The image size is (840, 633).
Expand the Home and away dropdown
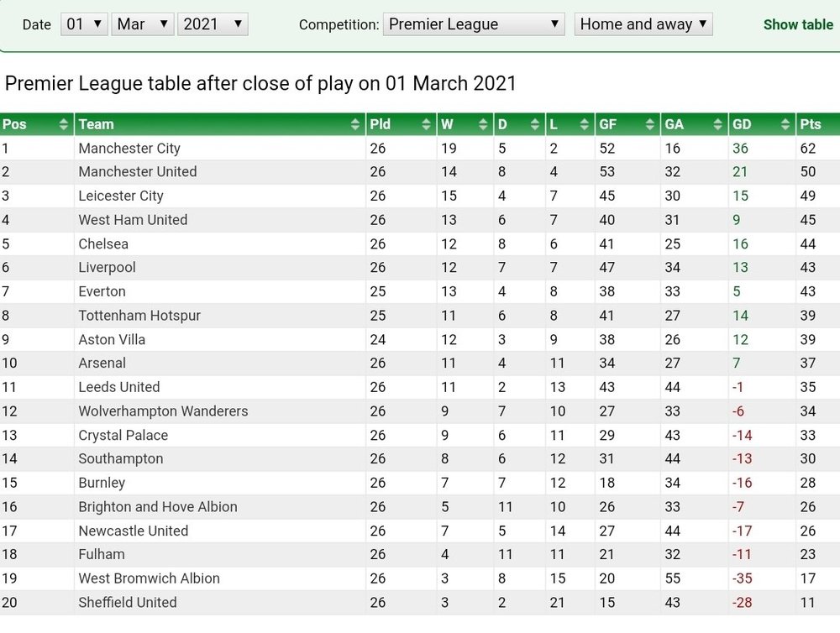(x=643, y=24)
